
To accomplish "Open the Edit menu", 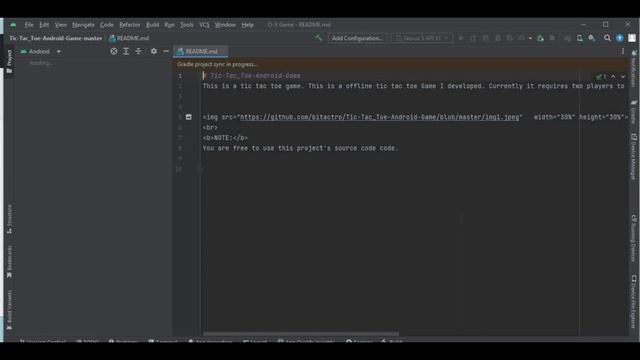I will click(44, 25).
